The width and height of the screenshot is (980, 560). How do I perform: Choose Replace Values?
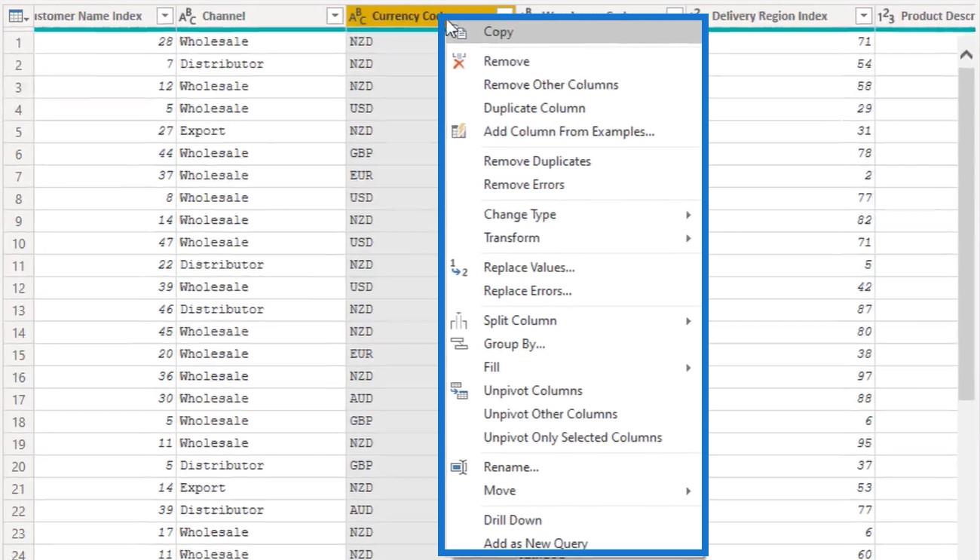coord(573,268)
